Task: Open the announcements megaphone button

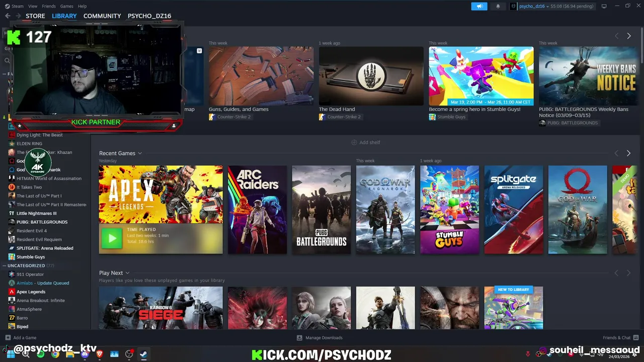Action: [x=479, y=6]
